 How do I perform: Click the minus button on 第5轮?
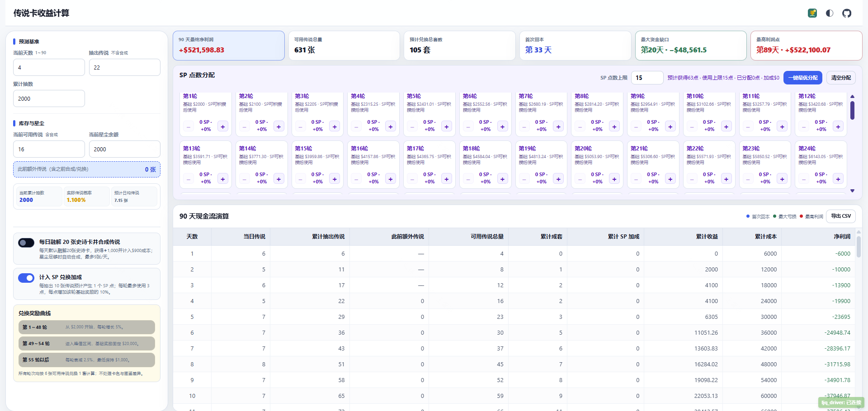(412, 127)
